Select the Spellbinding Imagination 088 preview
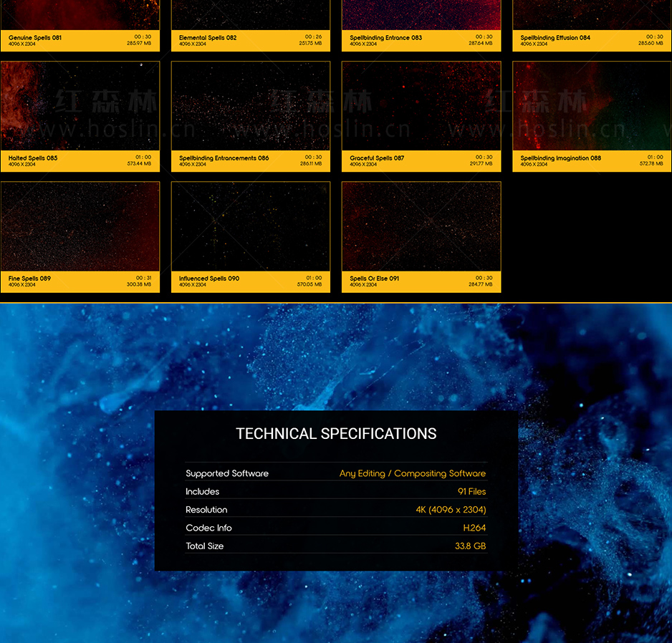Viewport: 672px width, 643px height. 592,106
